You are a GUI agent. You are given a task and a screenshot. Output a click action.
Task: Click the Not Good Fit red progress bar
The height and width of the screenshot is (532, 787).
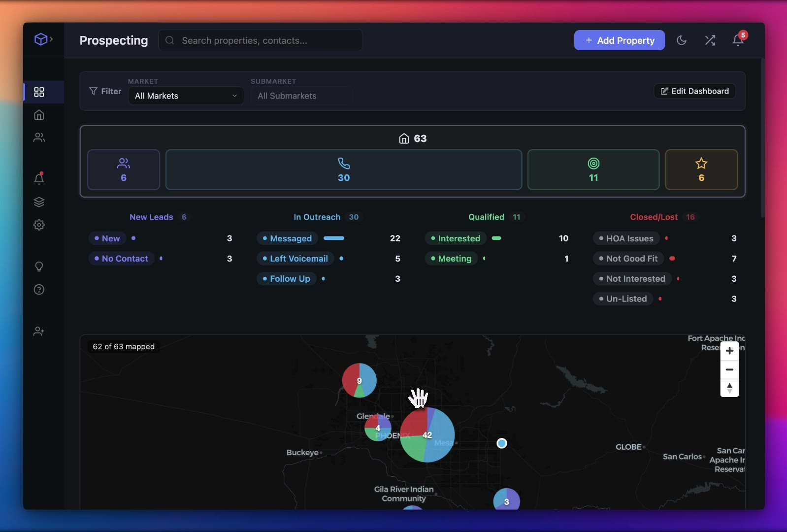672,259
